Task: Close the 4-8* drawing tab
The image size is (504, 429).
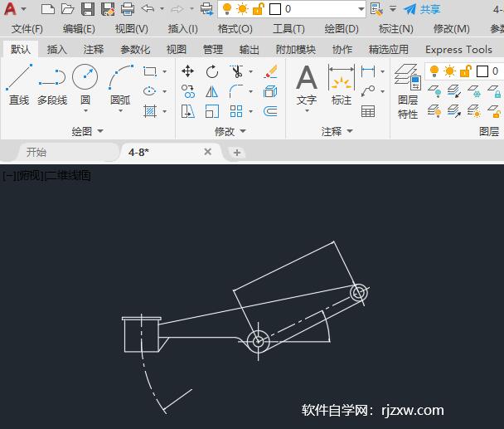Action: tap(207, 152)
